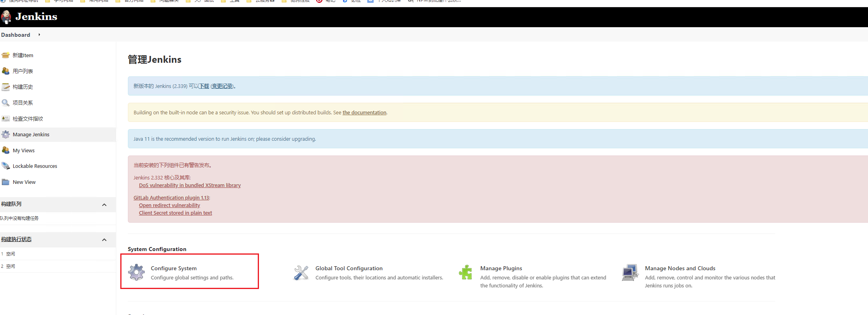868x315 pixels.
Task: Click the 检查文件指纹 fingerprint icon
Action: [x=6, y=119]
